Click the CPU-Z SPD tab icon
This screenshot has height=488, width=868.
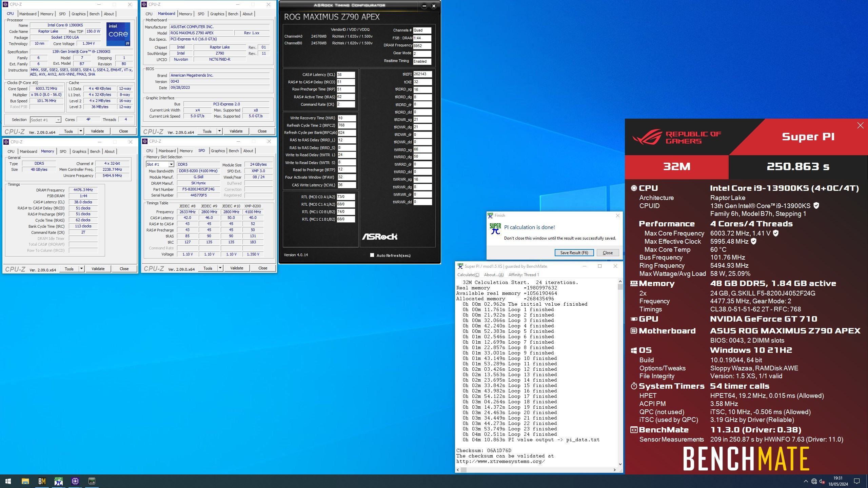[x=202, y=151]
